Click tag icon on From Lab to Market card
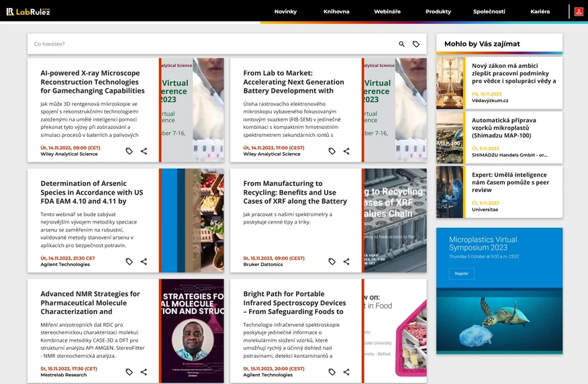This screenshot has height=384, width=588. point(332,151)
